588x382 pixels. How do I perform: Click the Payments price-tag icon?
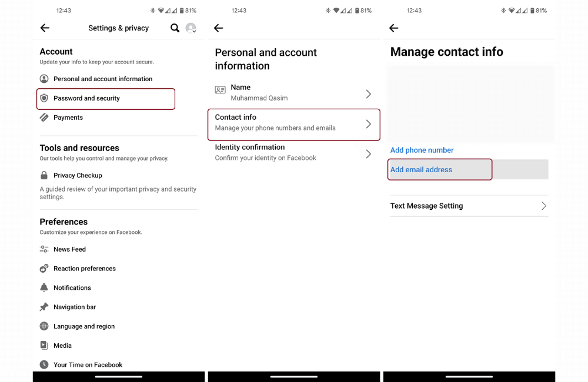44,118
